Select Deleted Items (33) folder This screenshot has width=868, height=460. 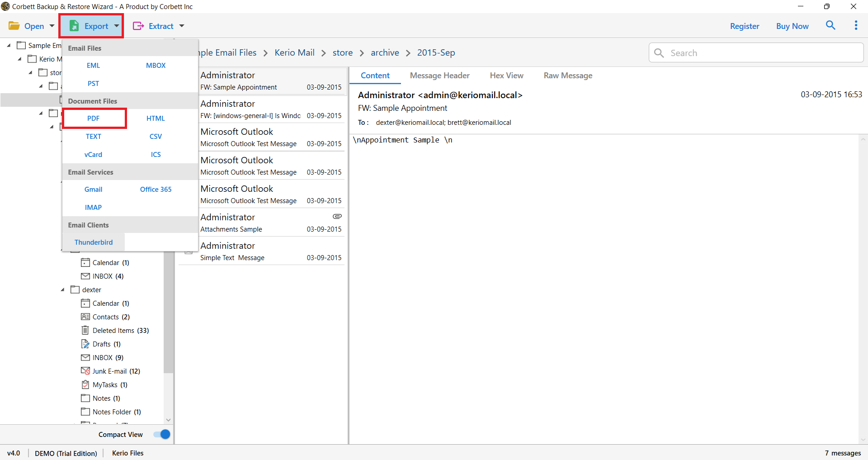(x=121, y=330)
